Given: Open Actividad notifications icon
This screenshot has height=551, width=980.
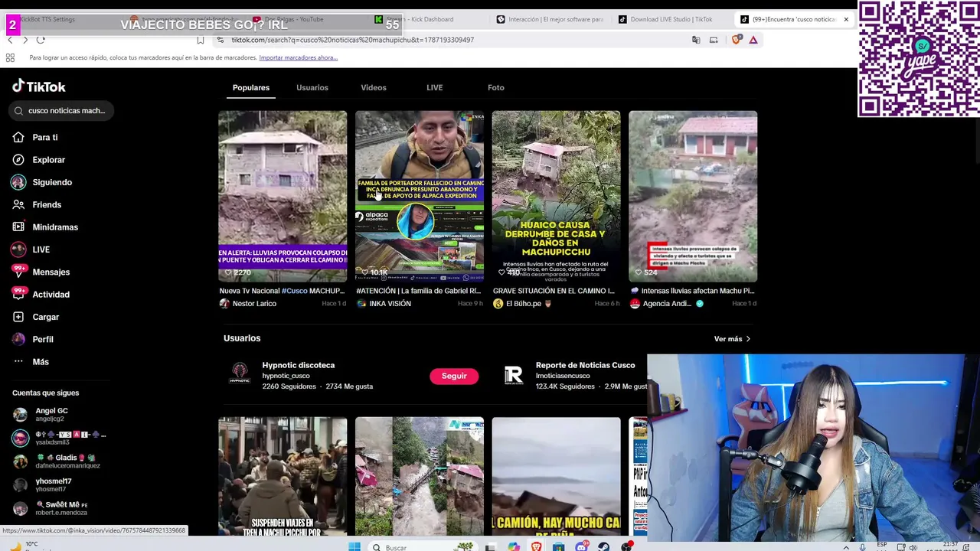Looking at the screenshot, I should point(19,294).
